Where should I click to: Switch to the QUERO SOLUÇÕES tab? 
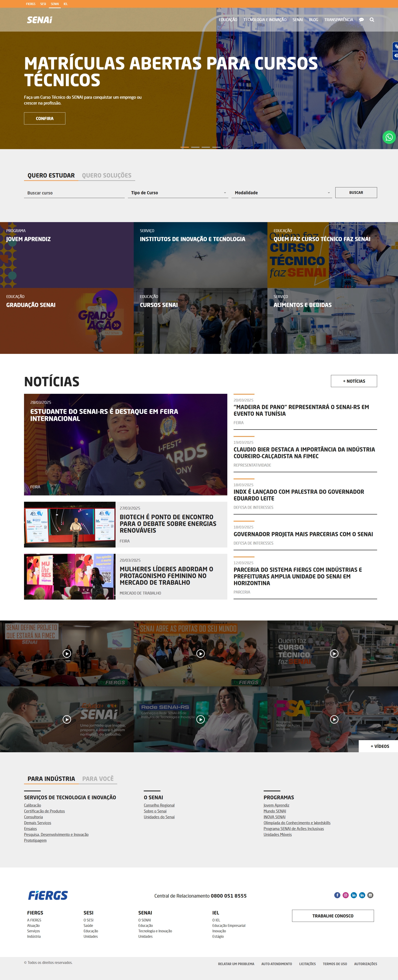(x=107, y=175)
